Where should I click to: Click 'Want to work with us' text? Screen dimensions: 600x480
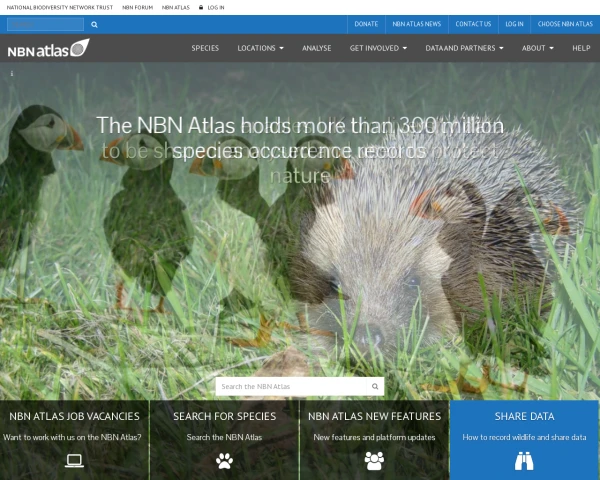point(72,437)
